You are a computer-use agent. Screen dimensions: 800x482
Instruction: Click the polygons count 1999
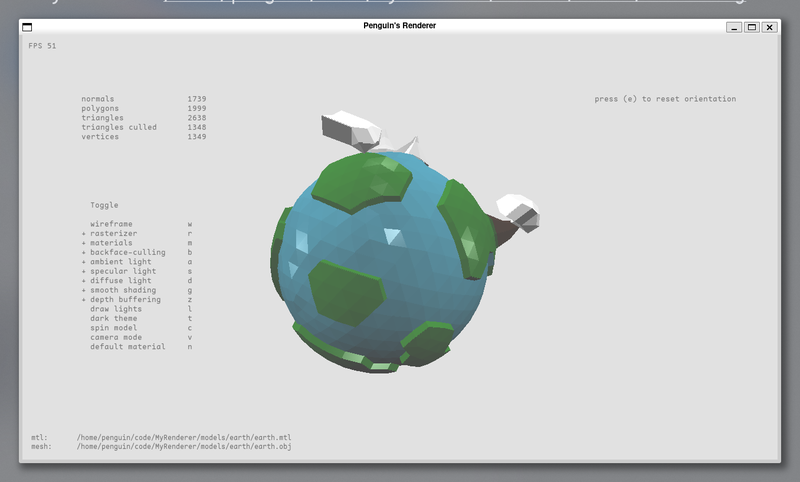[x=197, y=109]
